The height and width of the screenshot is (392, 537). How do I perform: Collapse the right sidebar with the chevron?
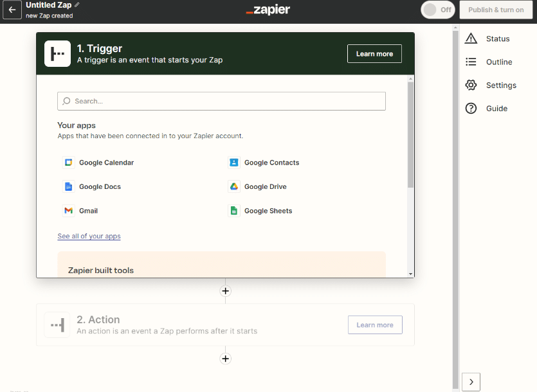pos(471,382)
